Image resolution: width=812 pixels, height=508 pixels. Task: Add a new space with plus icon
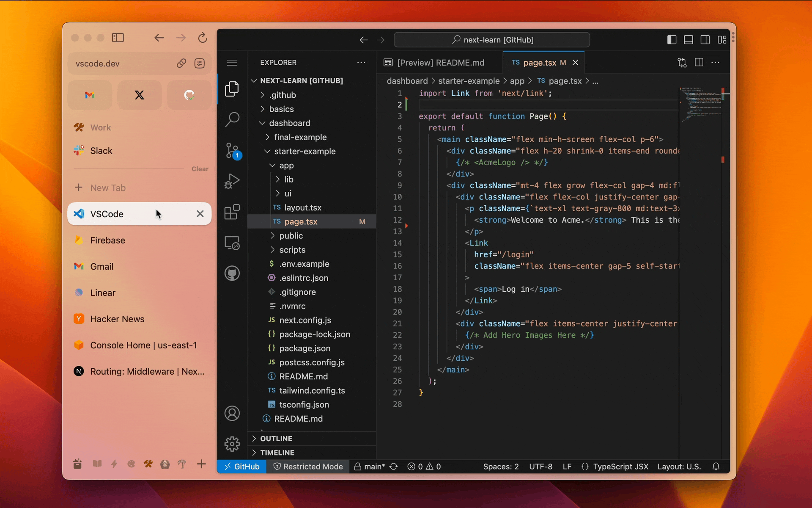click(201, 464)
